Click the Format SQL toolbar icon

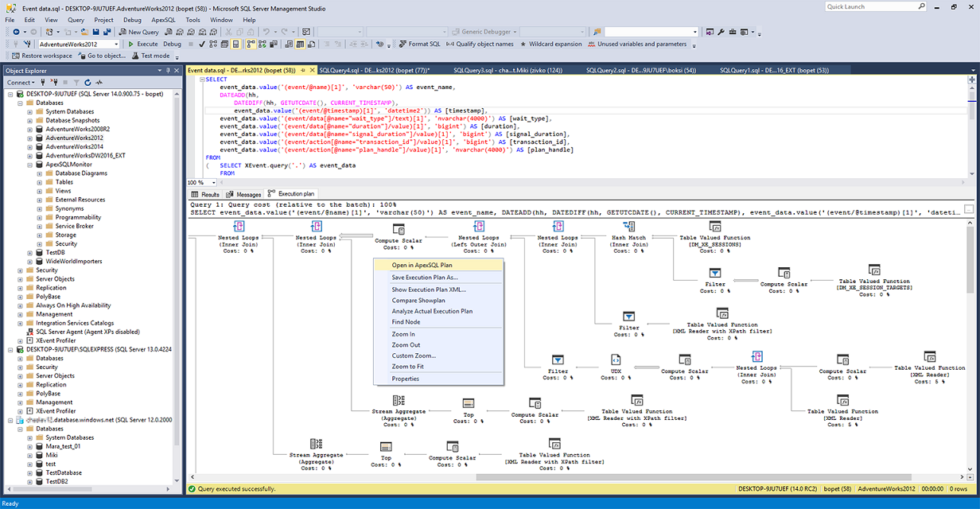click(x=418, y=45)
